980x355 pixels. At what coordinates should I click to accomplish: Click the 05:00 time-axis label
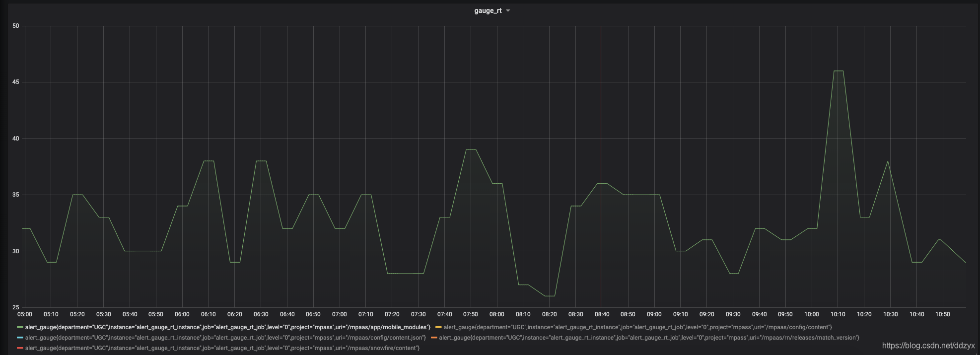point(25,314)
